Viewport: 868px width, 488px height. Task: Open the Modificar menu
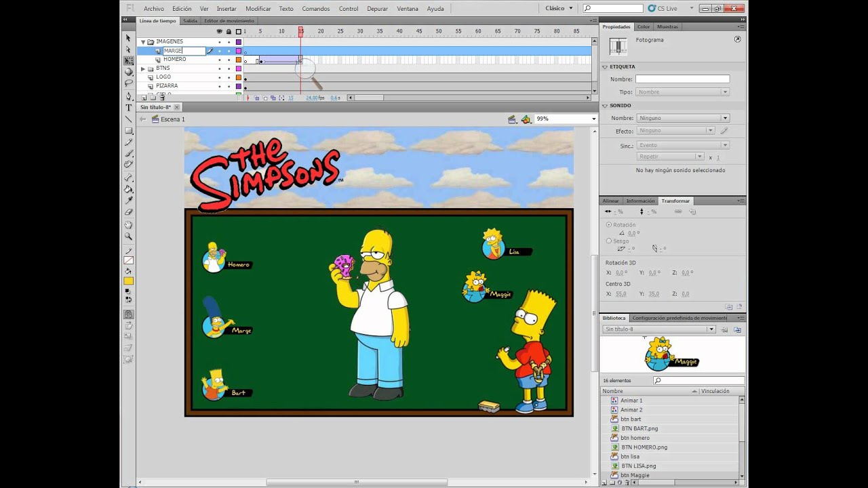point(258,9)
